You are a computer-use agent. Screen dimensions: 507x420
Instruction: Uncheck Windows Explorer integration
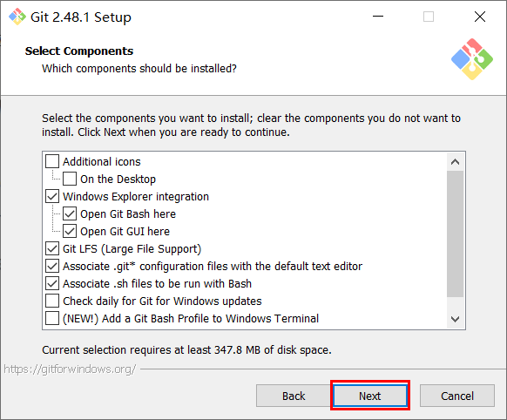coord(52,196)
